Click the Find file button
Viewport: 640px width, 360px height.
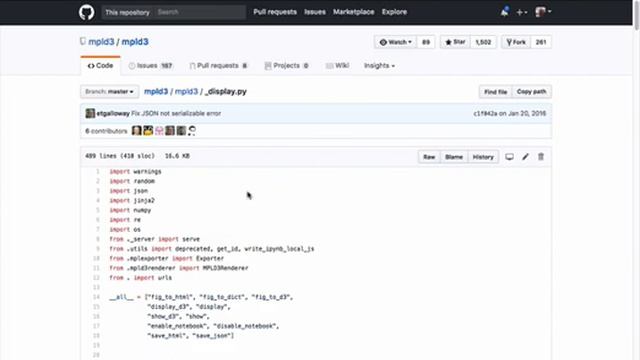[x=496, y=92]
